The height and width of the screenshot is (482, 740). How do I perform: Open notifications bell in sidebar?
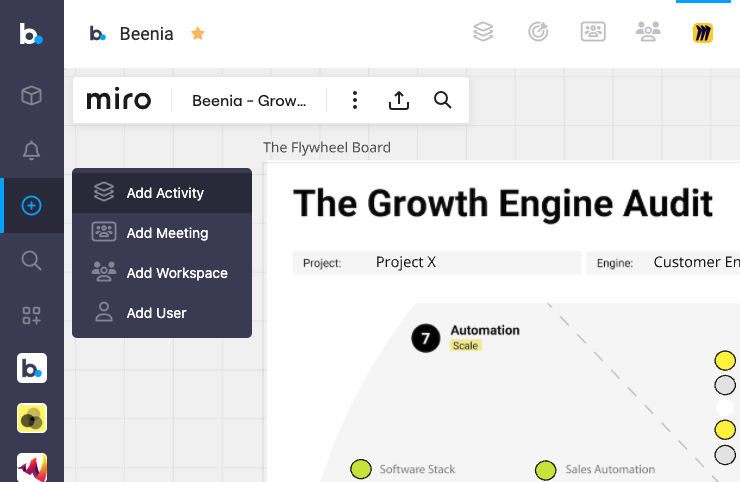31,151
